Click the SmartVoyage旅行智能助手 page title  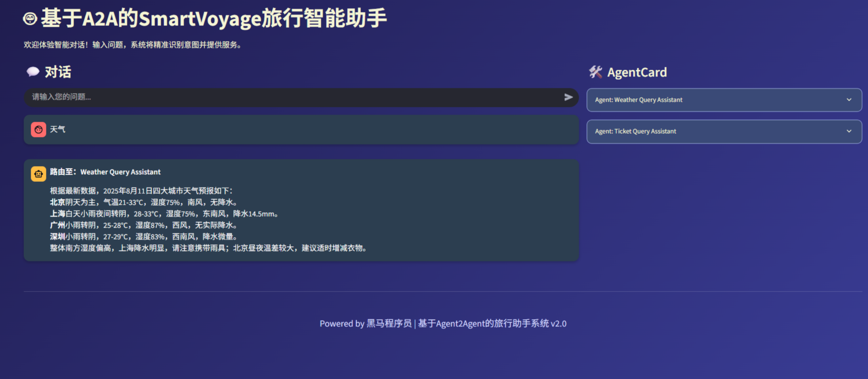(214, 19)
